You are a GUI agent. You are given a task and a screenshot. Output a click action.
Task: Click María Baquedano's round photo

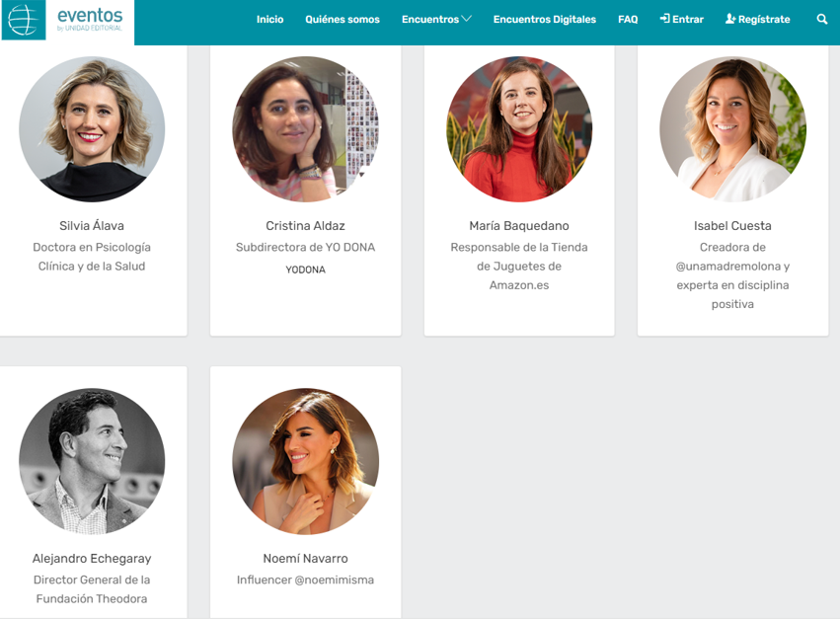(519, 129)
